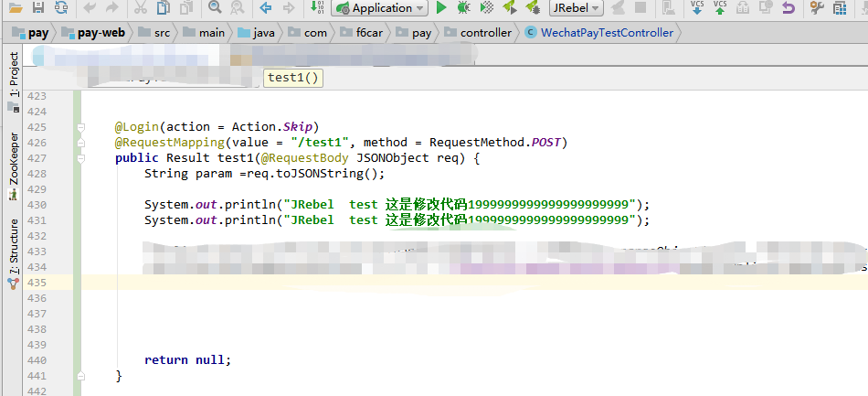The height and width of the screenshot is (396, 868).
Task: Click the Find magnifier icon
Action: (x=215, y=7)
